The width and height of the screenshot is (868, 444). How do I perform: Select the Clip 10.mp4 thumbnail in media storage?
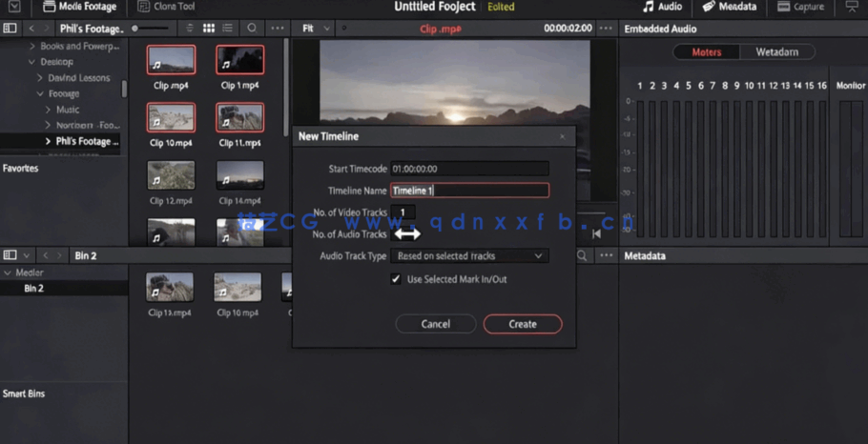[171, 117]
